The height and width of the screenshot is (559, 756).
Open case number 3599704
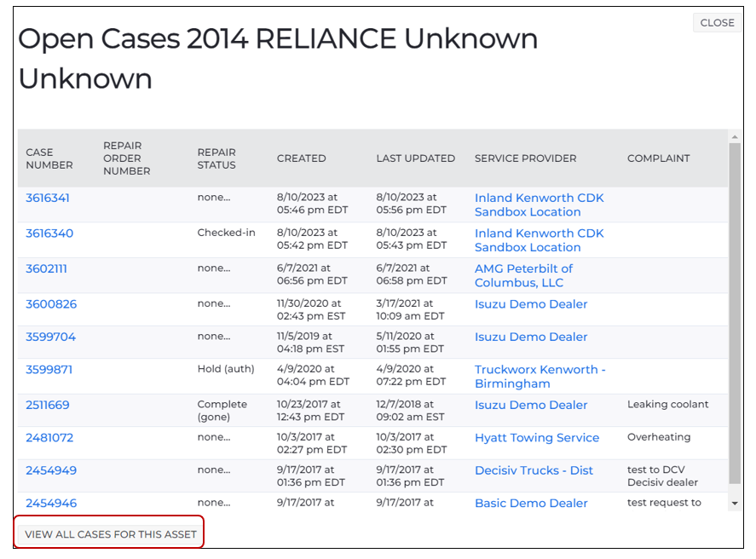point(50,337)
